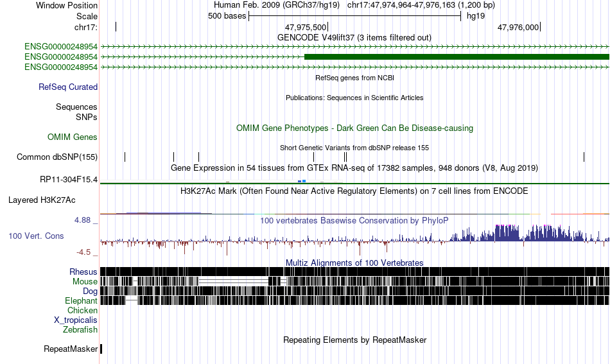This screenshot has width=610, height=364.
Task: Open the GTEx Gene Expression track title
Action: coord(354,168)
